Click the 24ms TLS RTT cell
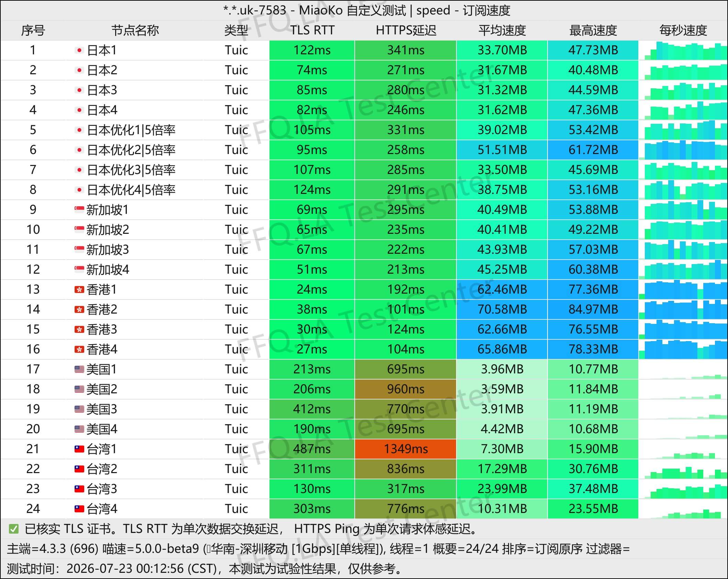The image size is (728, 579). tap(312, 289)
